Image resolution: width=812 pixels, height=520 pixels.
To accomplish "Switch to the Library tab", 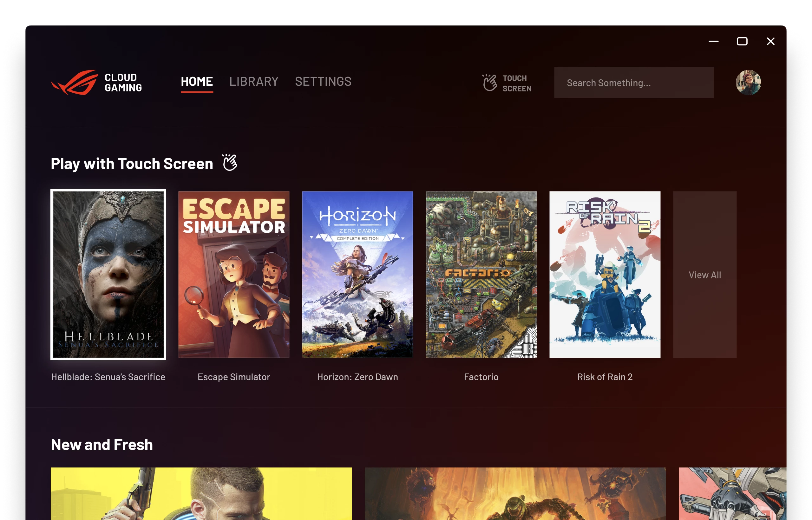I will pos(254,81).
